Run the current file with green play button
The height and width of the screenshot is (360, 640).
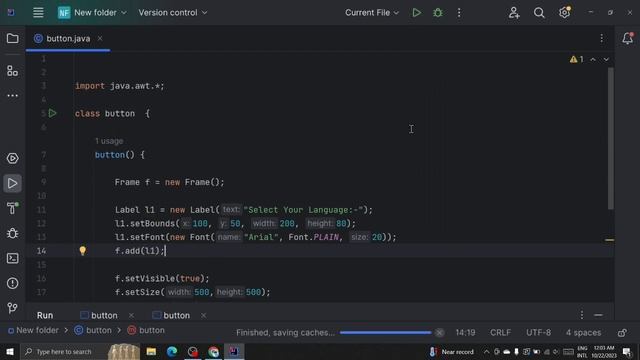coord(416,13)
